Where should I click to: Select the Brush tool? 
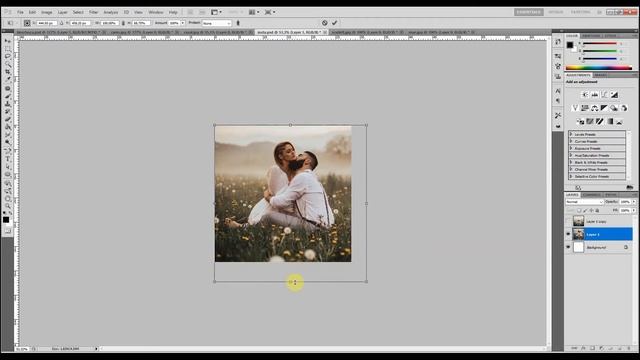7,96
